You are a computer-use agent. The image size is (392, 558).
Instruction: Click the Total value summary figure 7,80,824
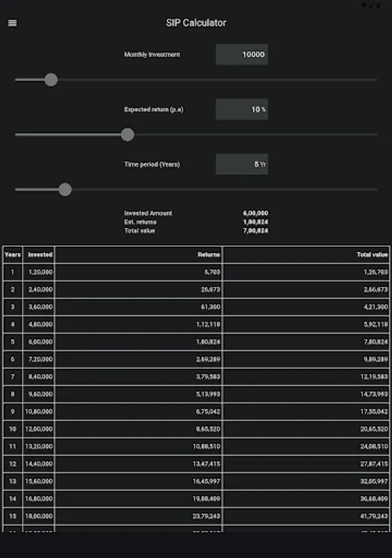click(x=255, y=231)
